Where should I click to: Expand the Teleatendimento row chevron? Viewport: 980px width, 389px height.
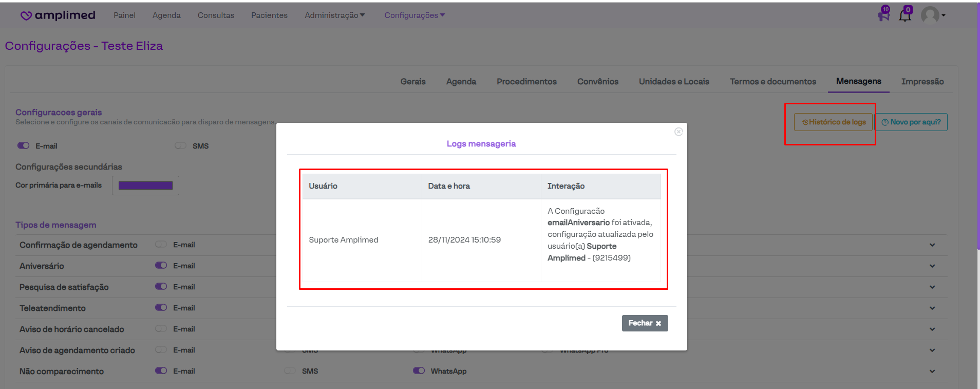click(x=932, y=308)
